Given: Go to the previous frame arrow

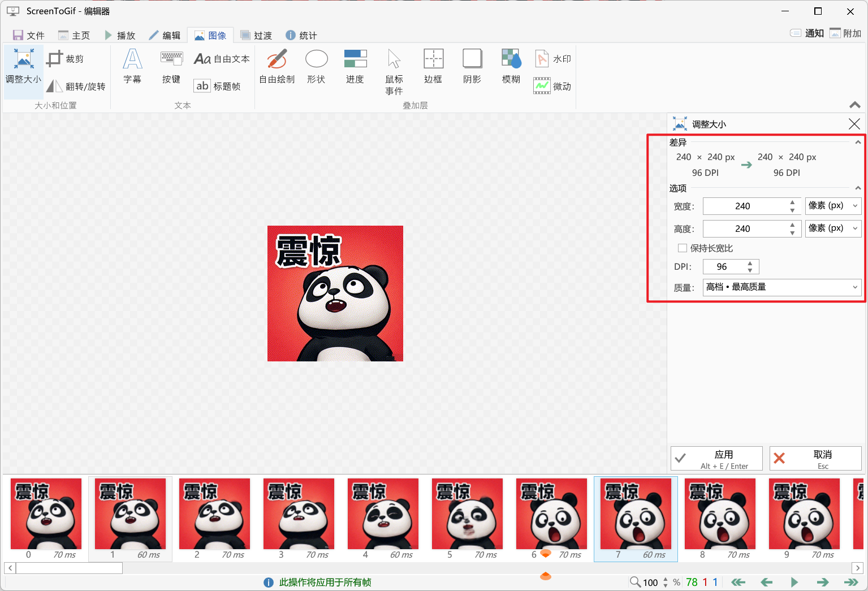Looking at the screenshot, I should coord(767,582).
